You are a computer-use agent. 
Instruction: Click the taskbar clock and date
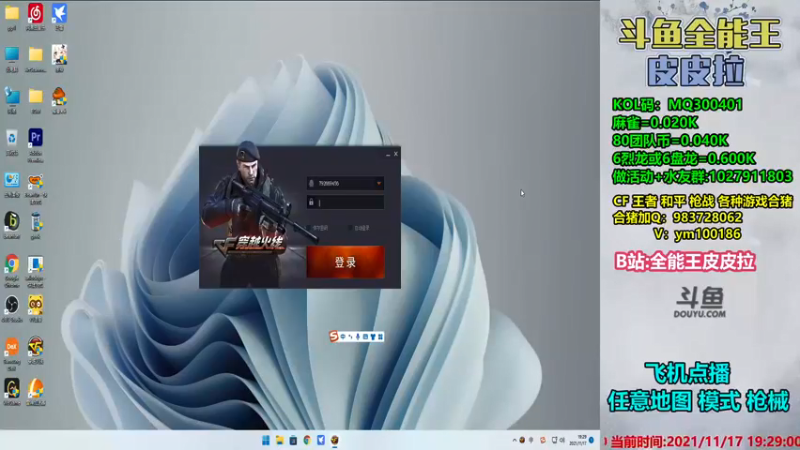(x=579, y=440)
